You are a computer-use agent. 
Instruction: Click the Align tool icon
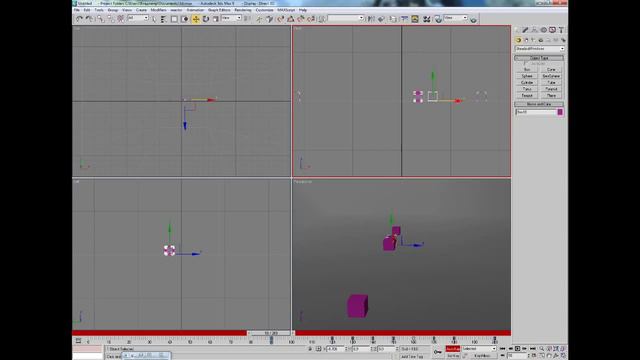click(381, 19)
